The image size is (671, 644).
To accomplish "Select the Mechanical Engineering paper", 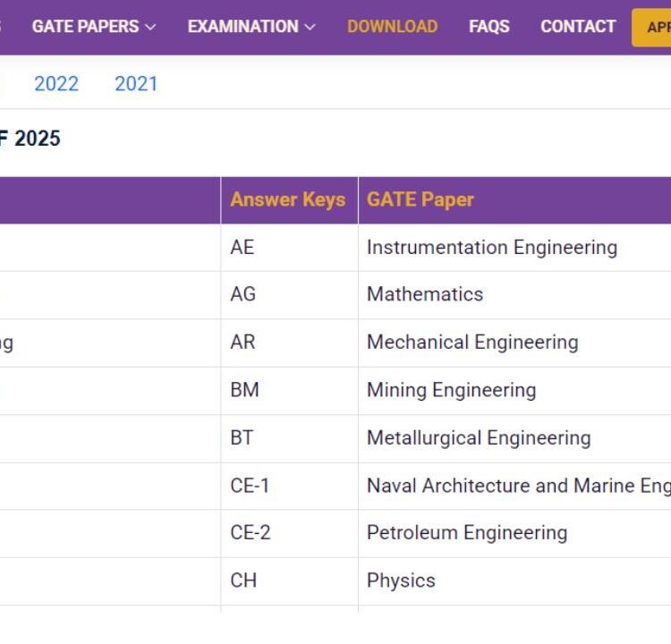I will pos(472,343).
